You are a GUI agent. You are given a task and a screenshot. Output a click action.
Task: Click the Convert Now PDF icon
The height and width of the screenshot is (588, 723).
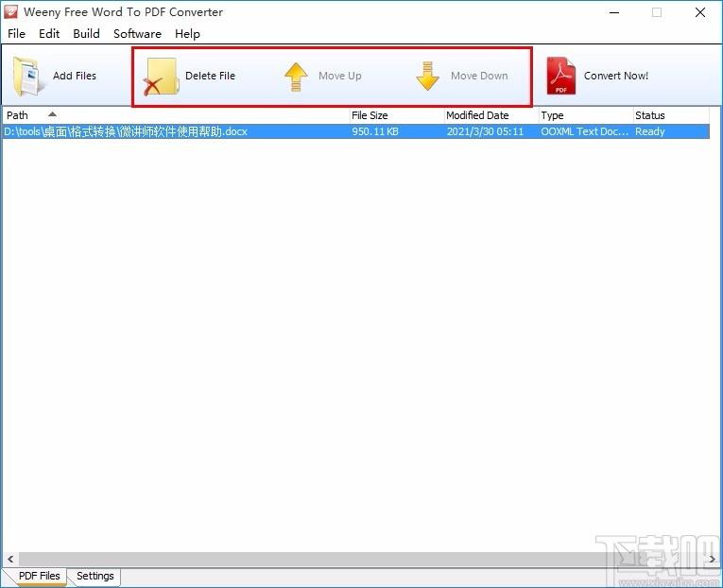point(561,76)
